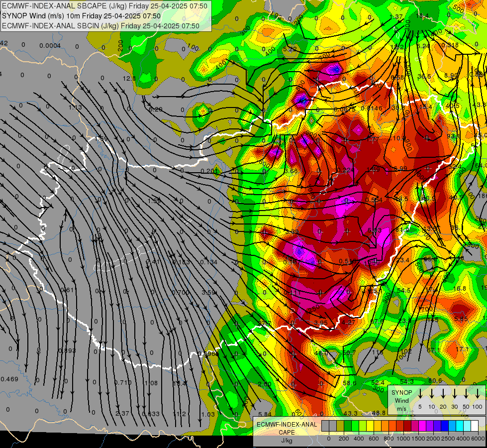Click 'SYNOP Wind m/s' legend label

pyautogui.click(x=401, y=401)
